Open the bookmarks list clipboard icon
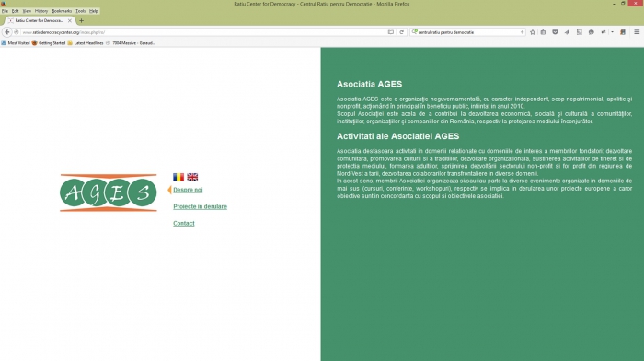The width and height of the screenshot is (644, 361). (543, 32)
